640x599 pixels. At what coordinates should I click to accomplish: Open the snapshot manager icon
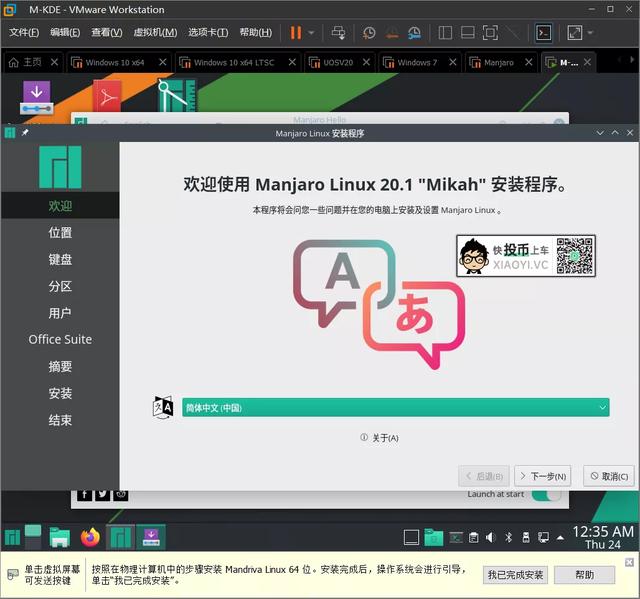coord(414,33)
